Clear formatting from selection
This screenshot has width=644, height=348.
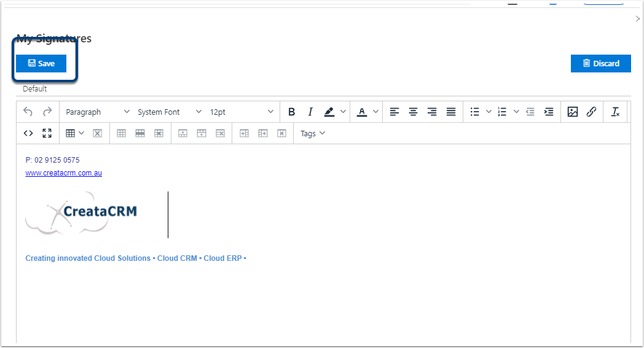click(615, 112)
